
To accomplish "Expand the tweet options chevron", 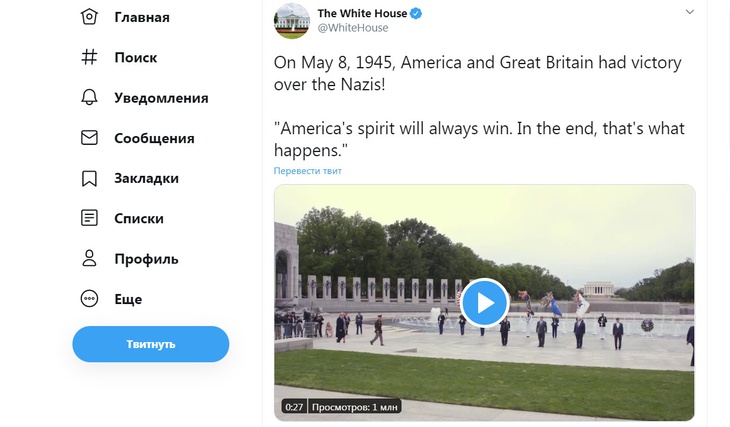I will point(689,12).
